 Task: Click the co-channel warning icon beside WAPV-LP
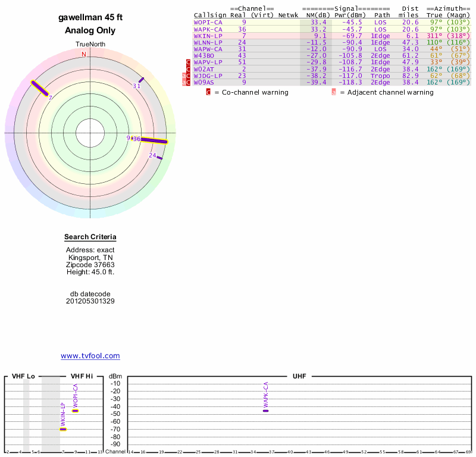tap(188, 62)
